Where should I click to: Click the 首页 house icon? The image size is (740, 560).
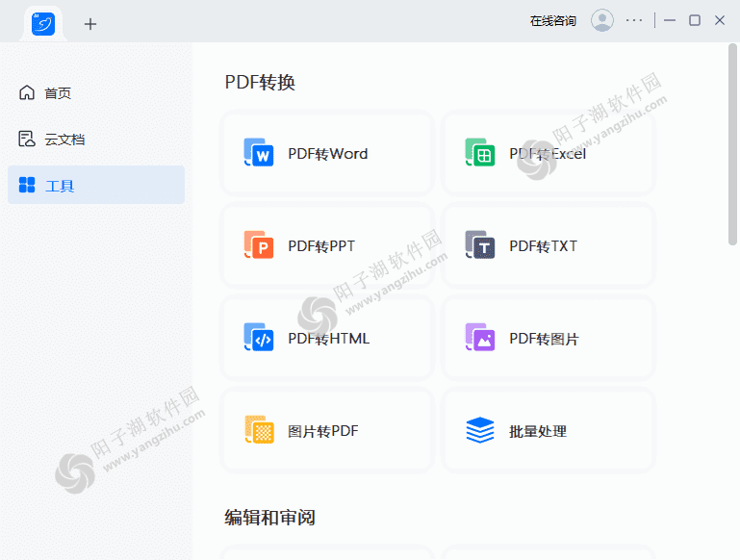click(x=27, y=92)
